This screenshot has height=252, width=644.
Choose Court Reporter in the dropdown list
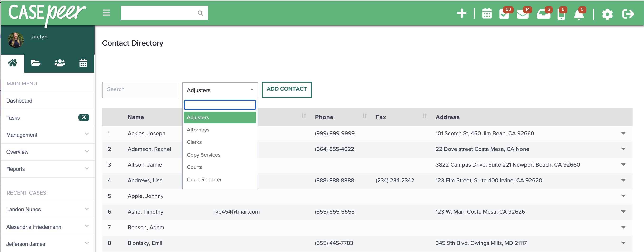[x=220, y=180]
